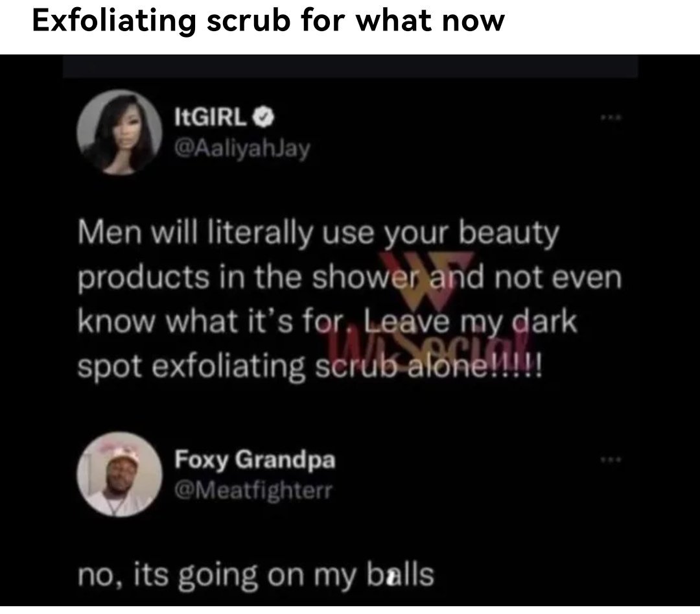
Task: Click the post title 'Exfoliating scrub for what now'
Action: (268, 21)
